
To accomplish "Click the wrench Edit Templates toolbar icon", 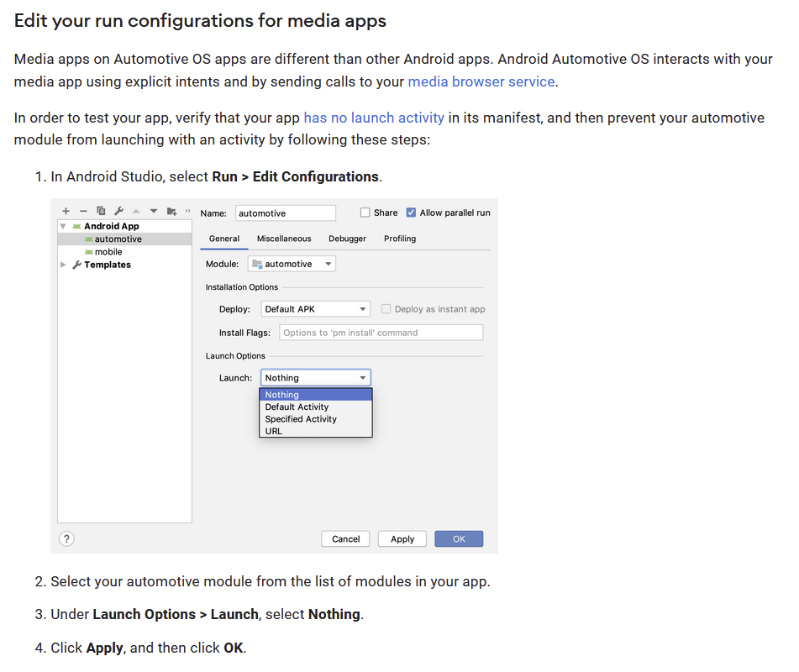I will [x=118, y=212].
